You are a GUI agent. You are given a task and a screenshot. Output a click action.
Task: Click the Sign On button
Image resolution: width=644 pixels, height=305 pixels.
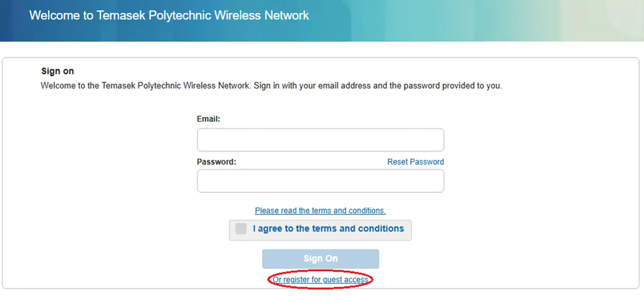tap(320, 258)
